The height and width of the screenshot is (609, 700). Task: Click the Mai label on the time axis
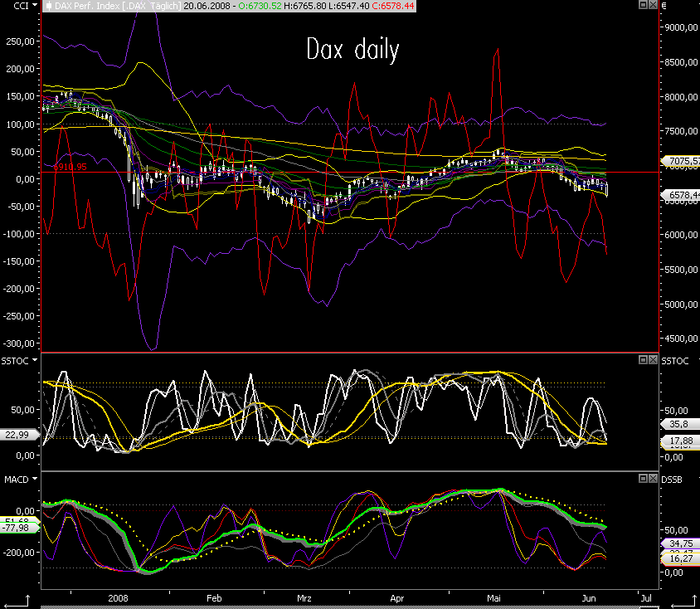click(493, 598)
